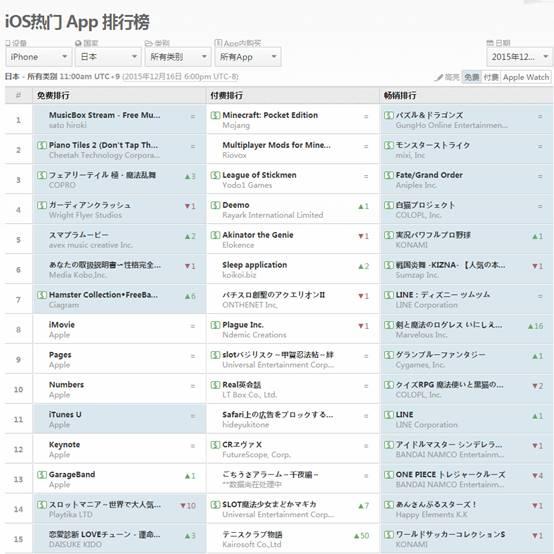Click the pencil edit icon
Image resolution: width=554 pixels, height=554 pixels.
[438, 77]
